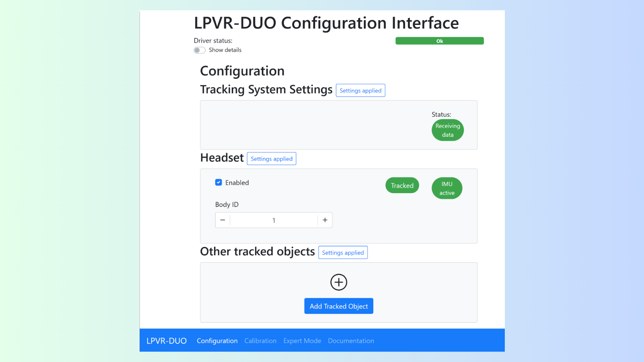Toggle the Show details switch

point(200,50)
